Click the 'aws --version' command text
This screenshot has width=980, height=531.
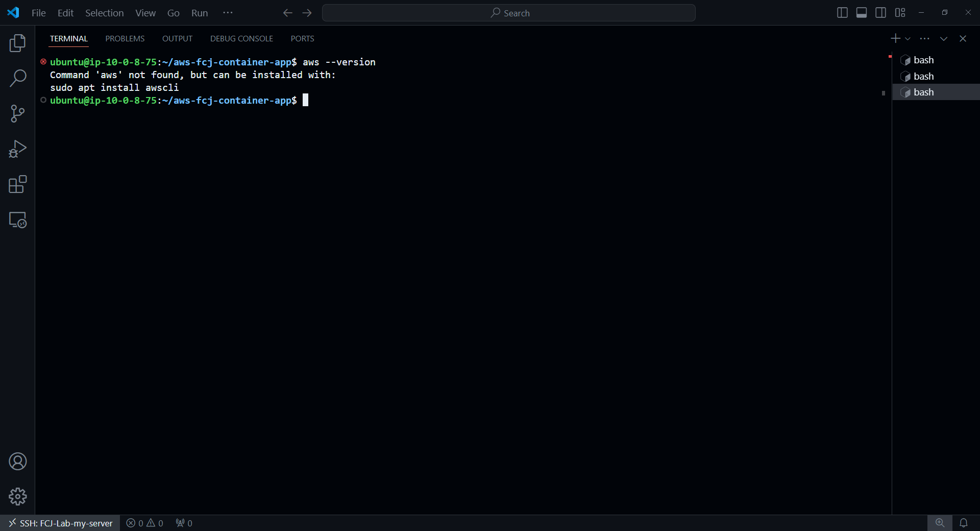(x=339, y=62)
